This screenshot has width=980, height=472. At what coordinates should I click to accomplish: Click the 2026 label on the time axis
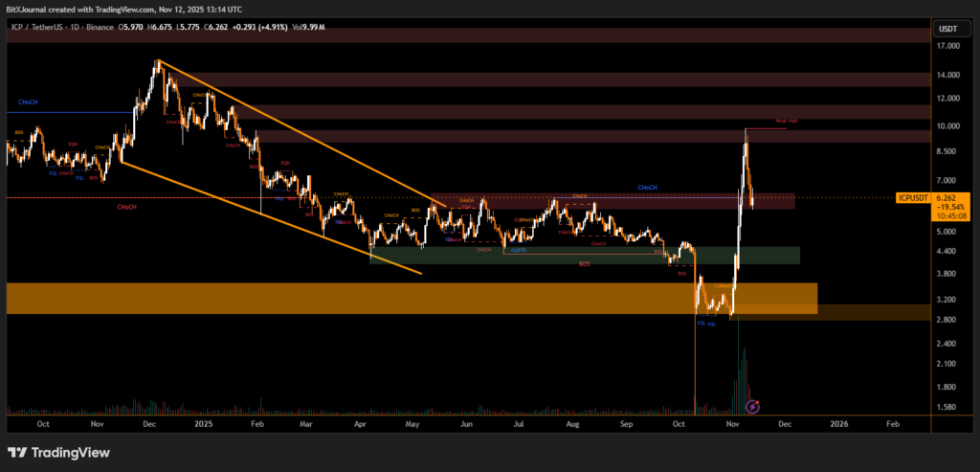point(838,422)
